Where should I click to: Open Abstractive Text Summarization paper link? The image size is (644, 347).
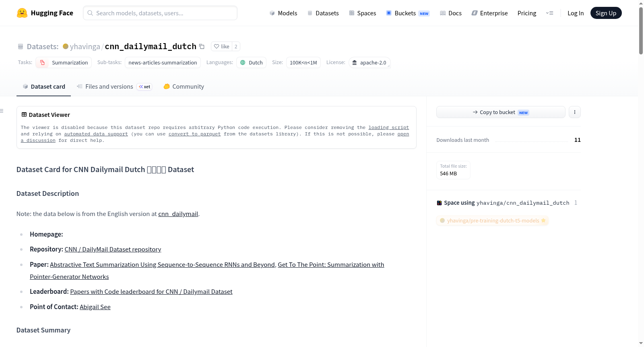coord(162,265)
